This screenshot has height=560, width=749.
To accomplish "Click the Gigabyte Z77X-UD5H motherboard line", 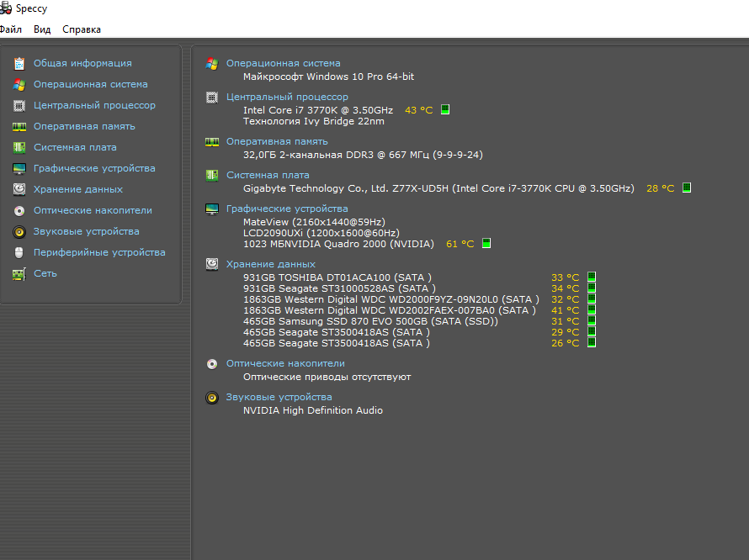I will (x=438, y=188).
